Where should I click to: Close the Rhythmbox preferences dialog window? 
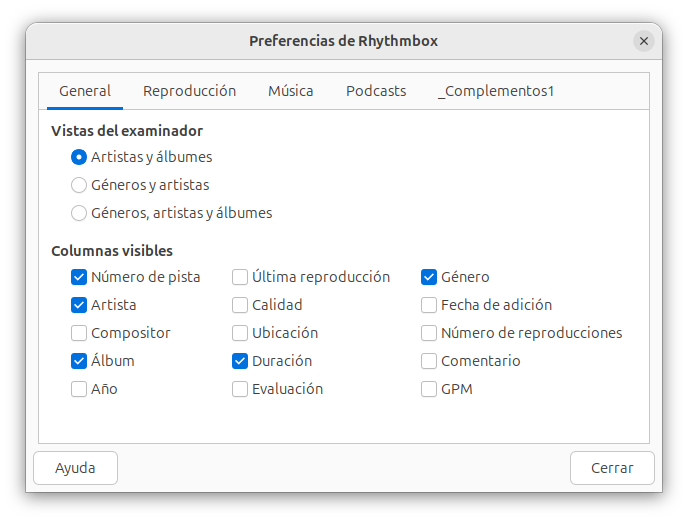(x=644, y=41)
